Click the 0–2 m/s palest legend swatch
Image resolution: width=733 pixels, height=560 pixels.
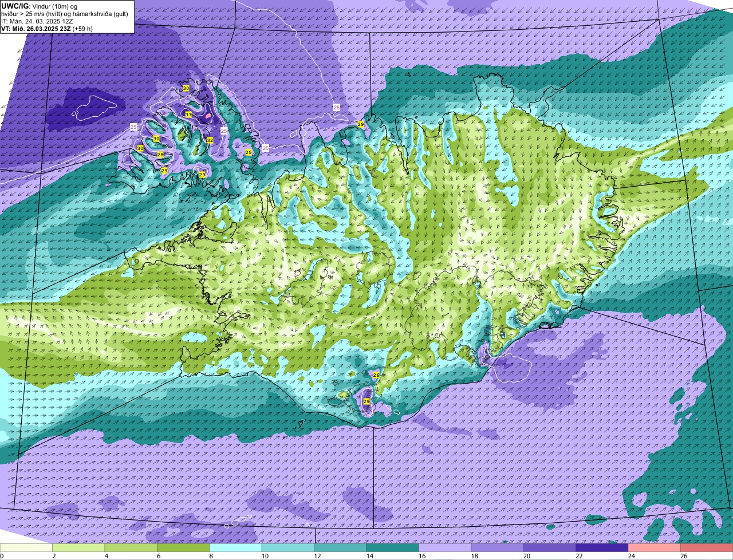click(x=26, y=548)
